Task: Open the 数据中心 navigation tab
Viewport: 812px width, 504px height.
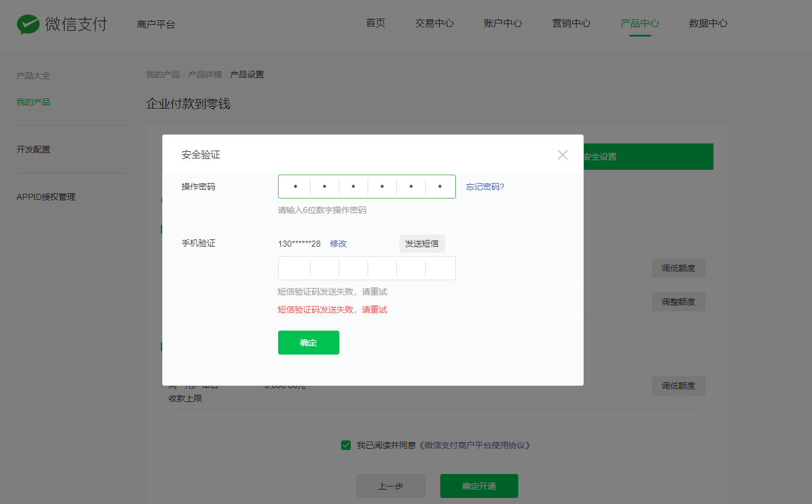Action: (x=708, y=23)
